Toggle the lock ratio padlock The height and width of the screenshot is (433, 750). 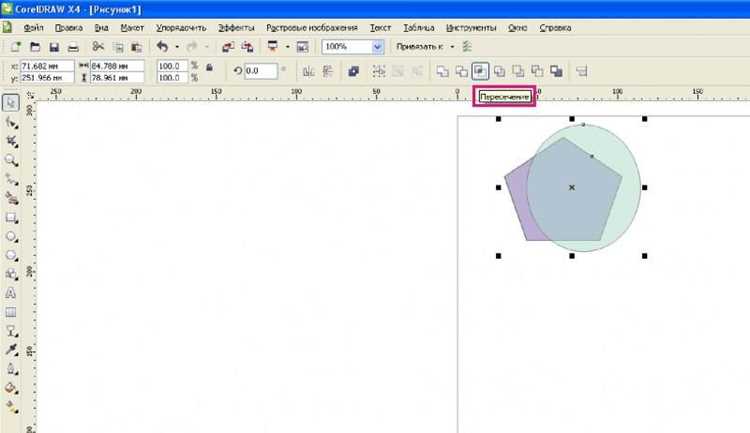coord(209,67)
